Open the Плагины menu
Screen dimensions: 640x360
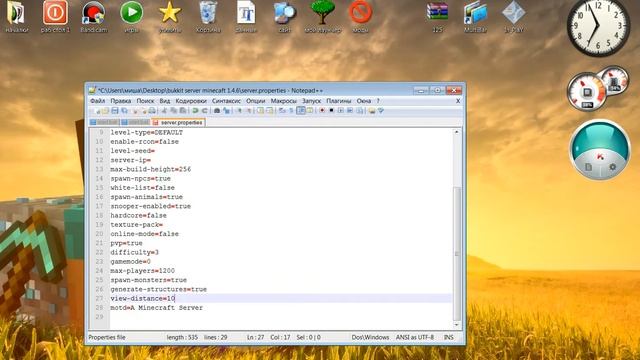coord(338,101)
